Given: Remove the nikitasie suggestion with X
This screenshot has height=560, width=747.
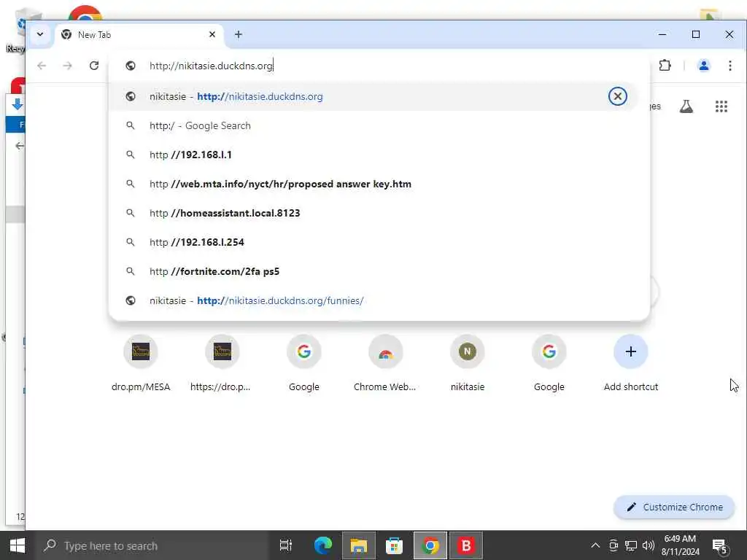Looking at the screenshot, I should pyautogui.click(x=617, y=97).
